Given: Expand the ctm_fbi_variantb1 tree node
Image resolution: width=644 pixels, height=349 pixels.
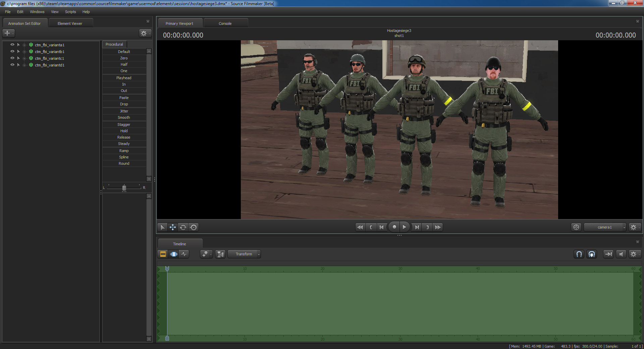Looking at the screenshot, I should click(24, 52).
